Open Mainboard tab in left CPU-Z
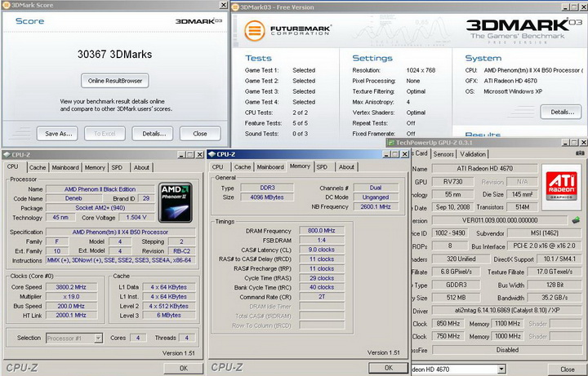Screen dimensions: 588x376 pos(65,167)
